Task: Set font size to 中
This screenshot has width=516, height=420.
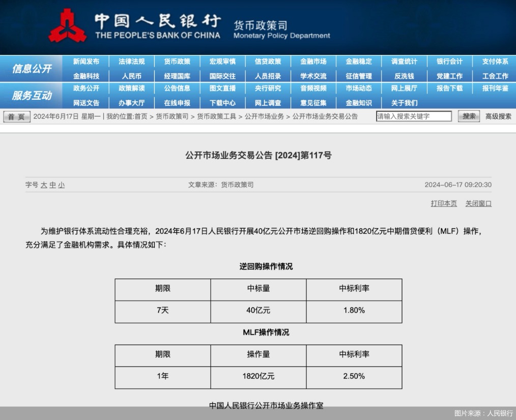Action: (52, 185)
